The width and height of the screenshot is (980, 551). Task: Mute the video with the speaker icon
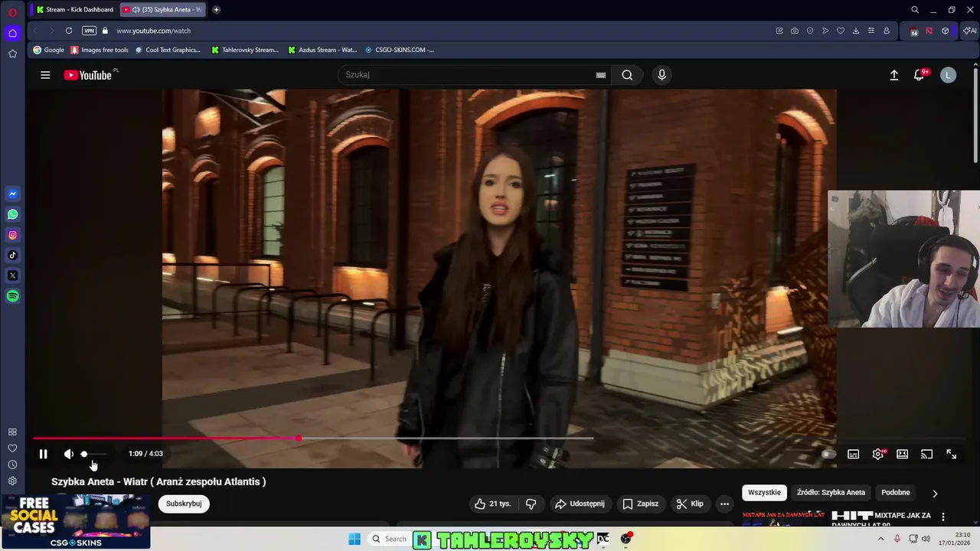(x=68, y=454)
